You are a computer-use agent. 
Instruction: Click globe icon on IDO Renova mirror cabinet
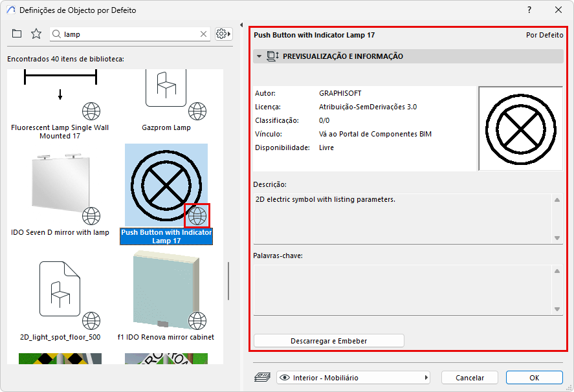[197, 321]
